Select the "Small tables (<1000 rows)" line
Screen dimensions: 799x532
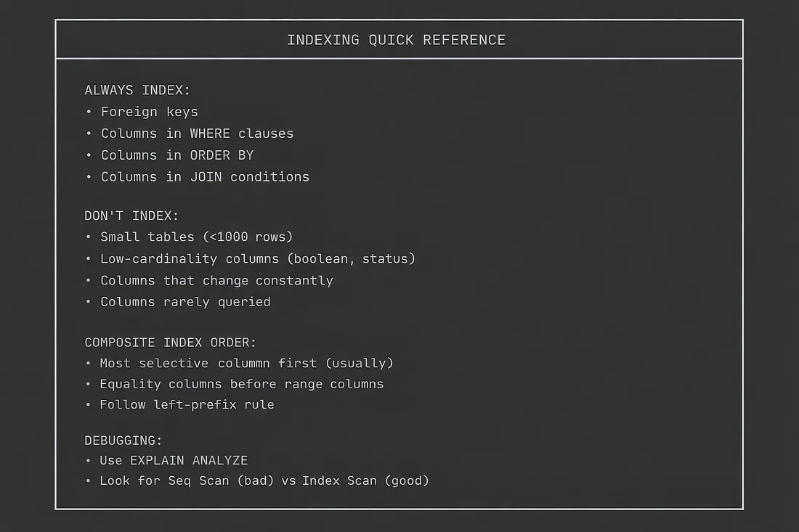tap(196, 237)
